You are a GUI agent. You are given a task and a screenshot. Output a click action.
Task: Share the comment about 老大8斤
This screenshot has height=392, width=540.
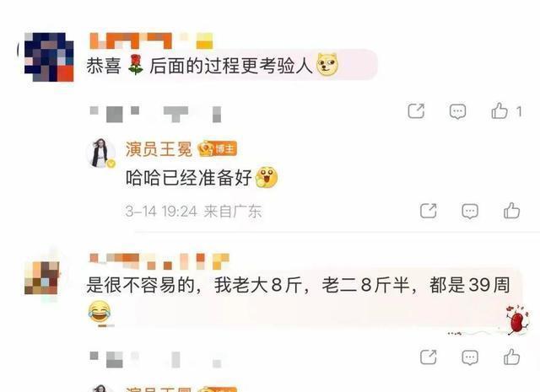coord(428,357)
